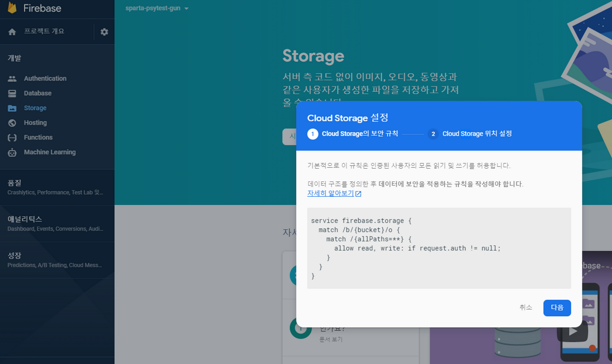Screen dimensions: 612x364
Task: Click the Machine Learning robot icon
Action: [x=12, y=152]
